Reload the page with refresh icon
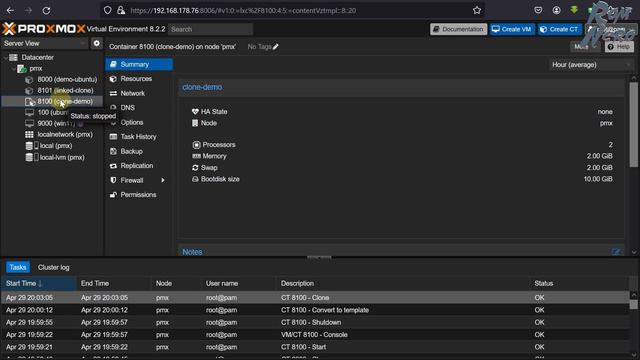Image resolution: width=640 pixels, height=360 pixels. coord(46,11)
